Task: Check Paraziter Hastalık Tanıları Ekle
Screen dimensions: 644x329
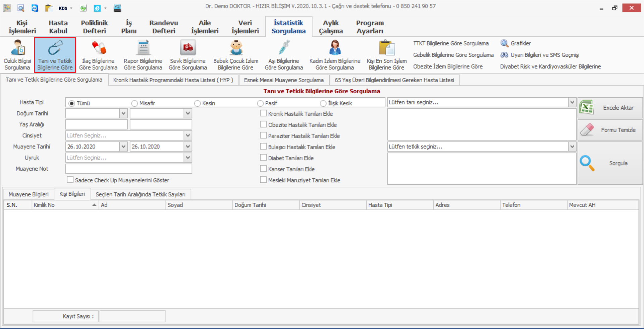Action: click(263, 136)
